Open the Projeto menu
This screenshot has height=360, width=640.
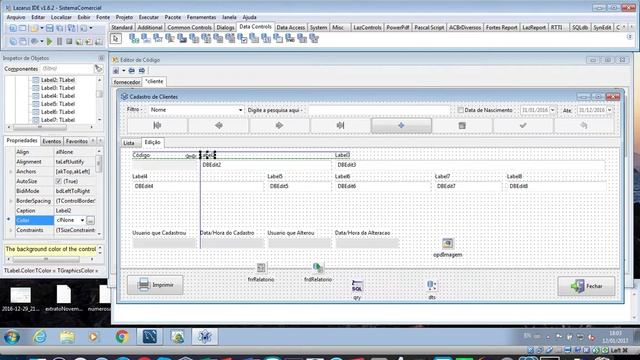[x=124, y=17]
